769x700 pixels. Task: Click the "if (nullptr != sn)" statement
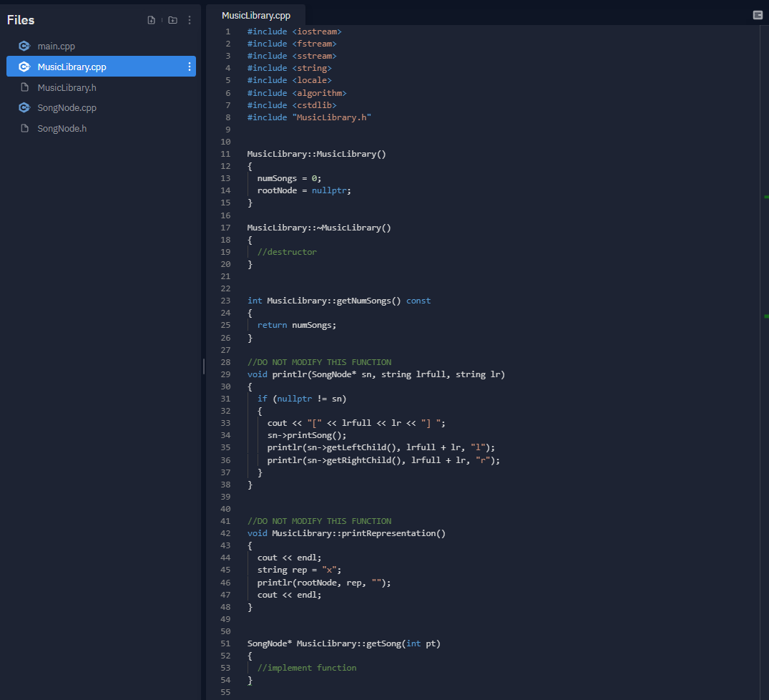[x=302, y=399]
